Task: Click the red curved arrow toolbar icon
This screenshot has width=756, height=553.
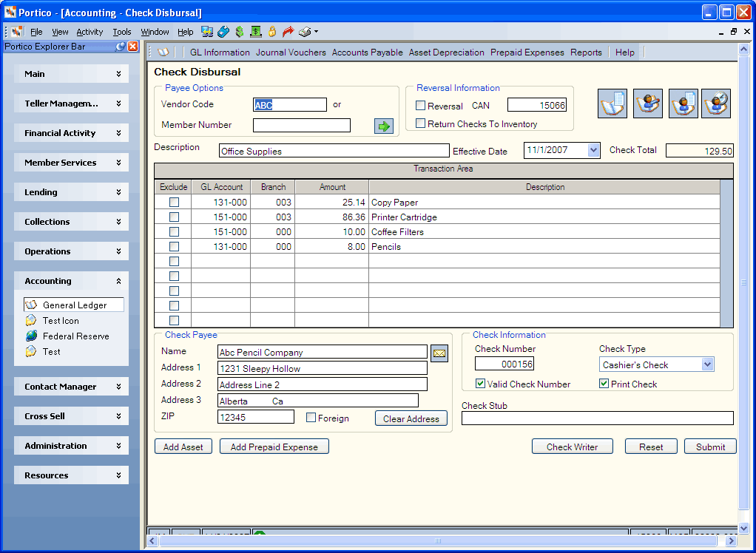Action: pos(288,32)
